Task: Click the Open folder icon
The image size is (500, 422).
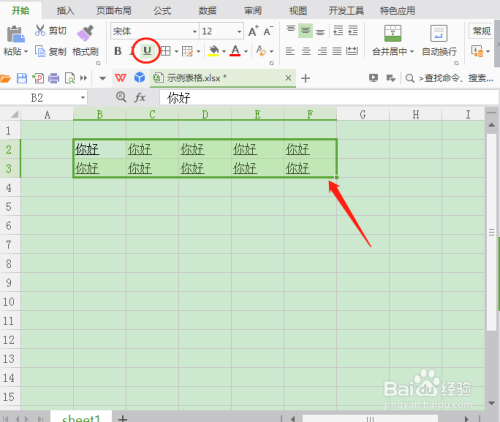Action: (5, 78)
